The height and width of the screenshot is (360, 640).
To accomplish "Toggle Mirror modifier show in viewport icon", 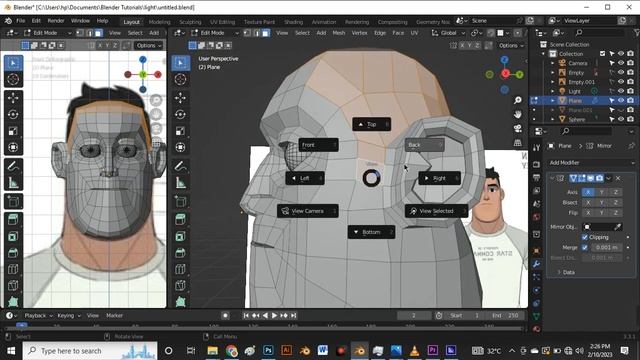I will click(x=591, y=178).
